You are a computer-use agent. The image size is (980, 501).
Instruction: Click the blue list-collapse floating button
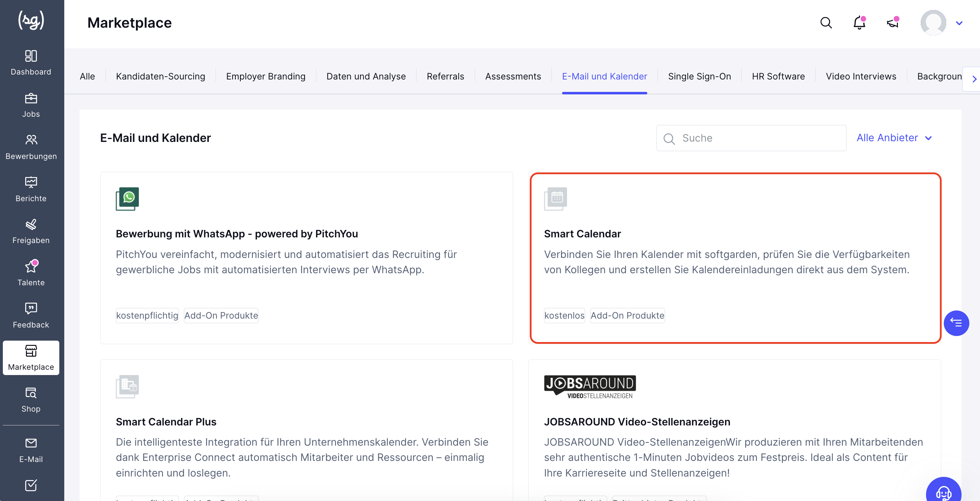click(956, 323)
